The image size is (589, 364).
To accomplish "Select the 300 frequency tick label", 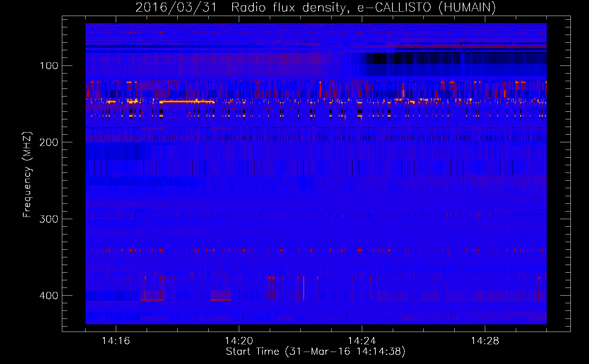I will [49, 219].
